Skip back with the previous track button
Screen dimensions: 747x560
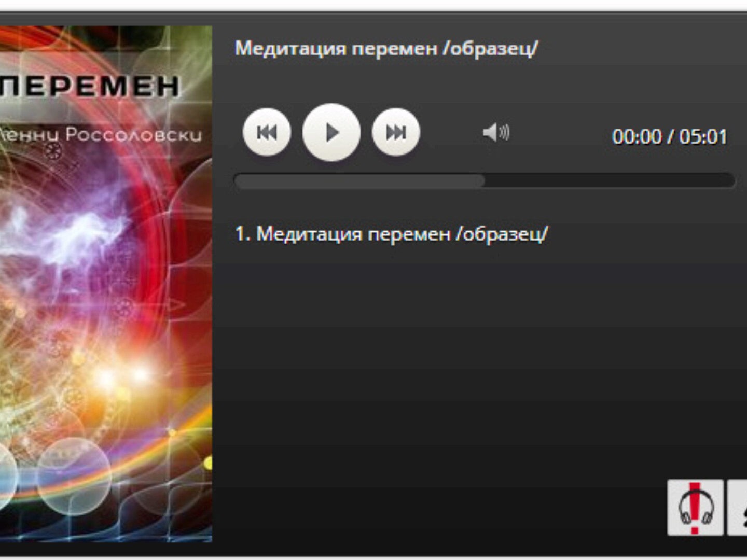pyautogui.click(x=267, y=132)
